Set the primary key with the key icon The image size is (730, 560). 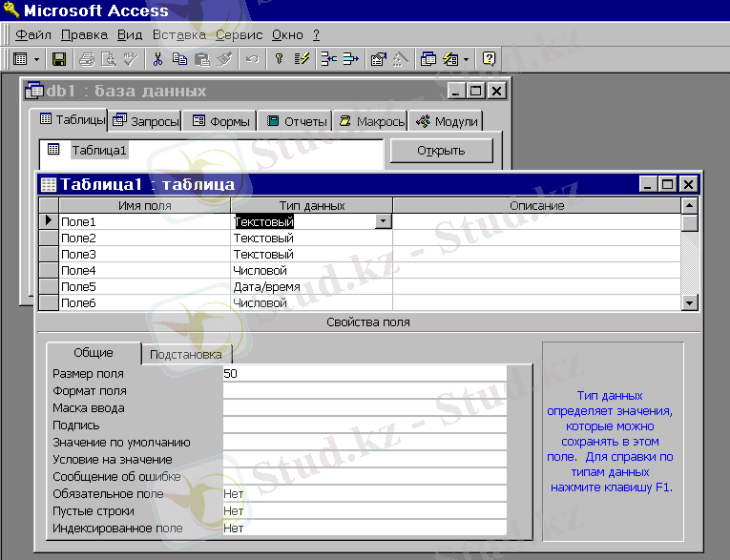tap(280, 59)
